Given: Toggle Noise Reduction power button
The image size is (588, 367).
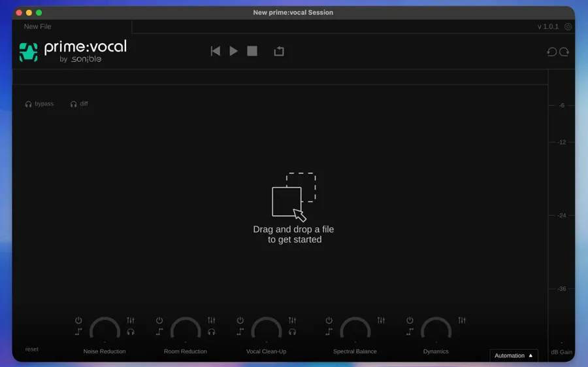Looking at the screenshot, I should pos(78,321).
